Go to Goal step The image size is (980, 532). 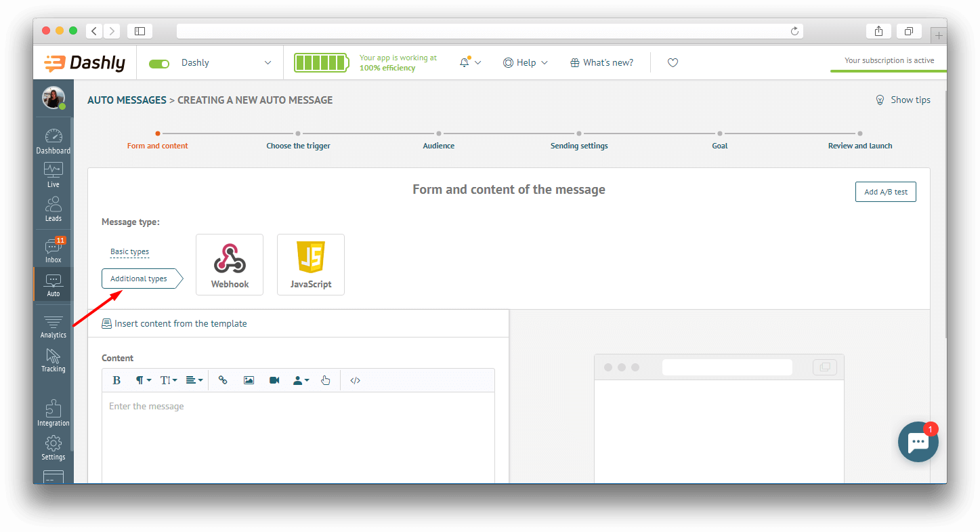[x=720, y=146]
